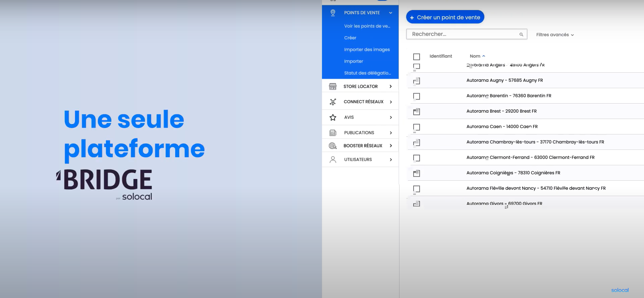This screenshot has height=298, width=644.
Task: Open the Store Locator menu label
Action: (361, 86)
